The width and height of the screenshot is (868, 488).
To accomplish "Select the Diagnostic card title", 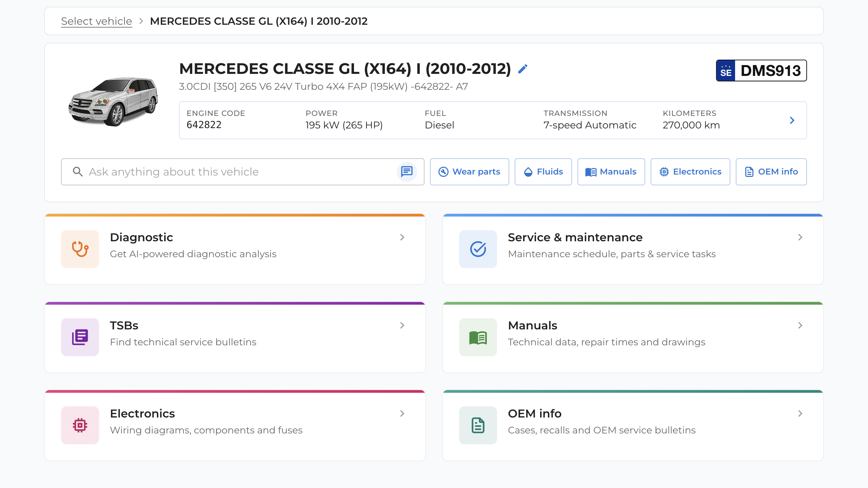I will (x=141, y=237).
